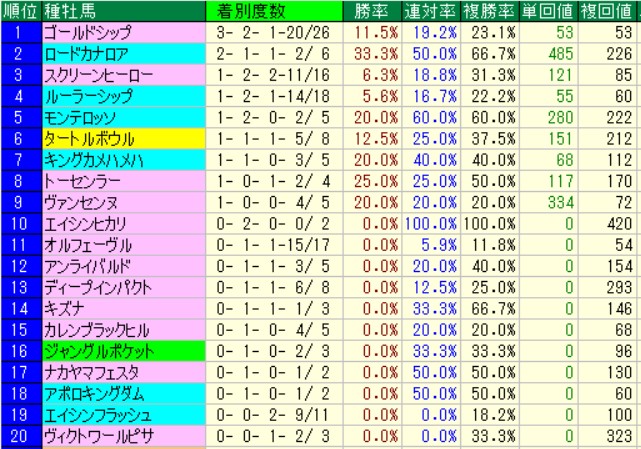This screenshot has height=449, width=641.
Task: Click the 単回値 column header
Action: [x=548, y=11]
